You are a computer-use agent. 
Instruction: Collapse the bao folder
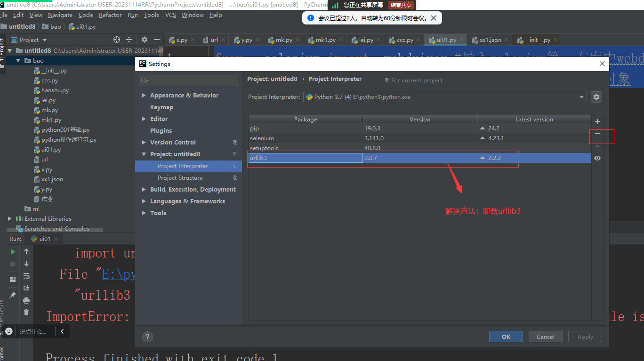coord(18,61)
